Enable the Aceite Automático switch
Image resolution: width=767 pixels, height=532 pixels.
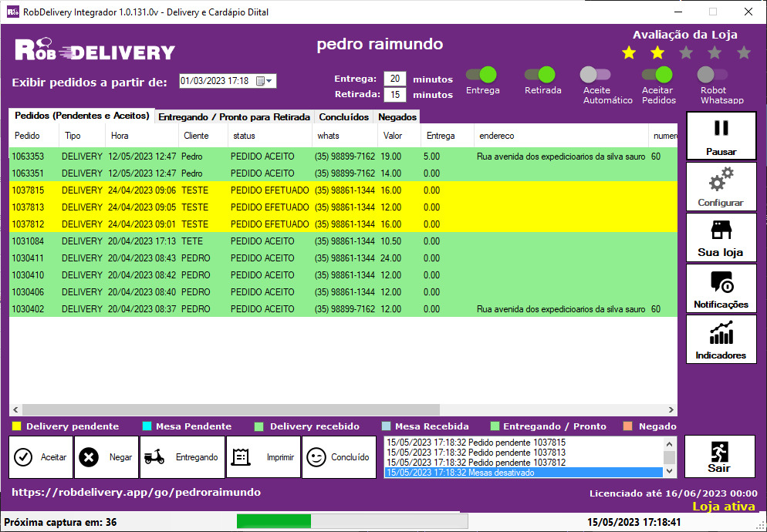tap(596, 75)
